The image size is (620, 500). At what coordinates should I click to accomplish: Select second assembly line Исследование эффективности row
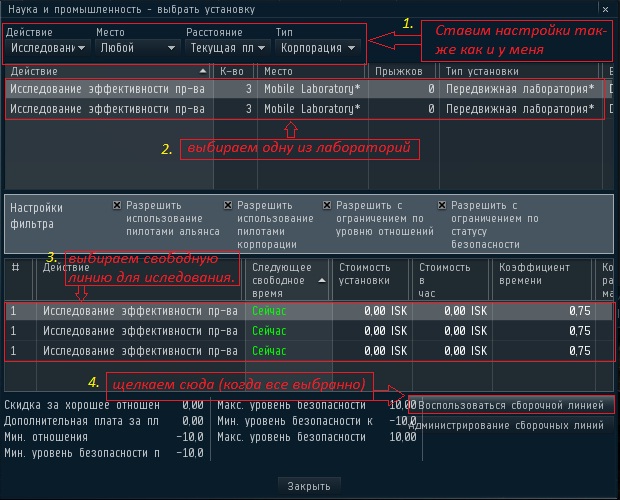click(x=308, y=331)
